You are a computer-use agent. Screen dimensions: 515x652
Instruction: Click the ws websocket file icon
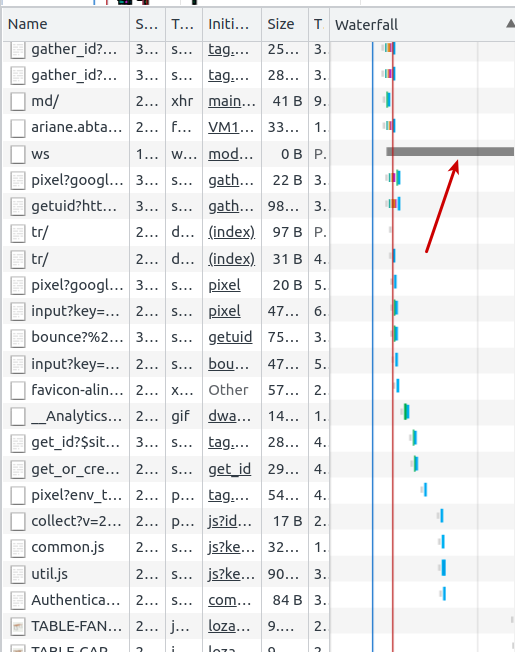point(18,154)
